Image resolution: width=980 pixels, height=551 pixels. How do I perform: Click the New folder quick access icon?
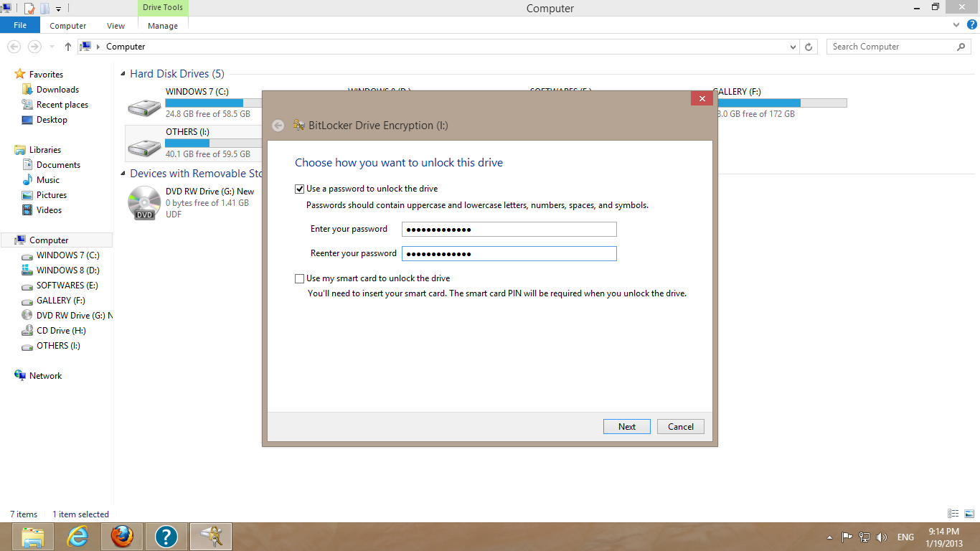point(44,9)
